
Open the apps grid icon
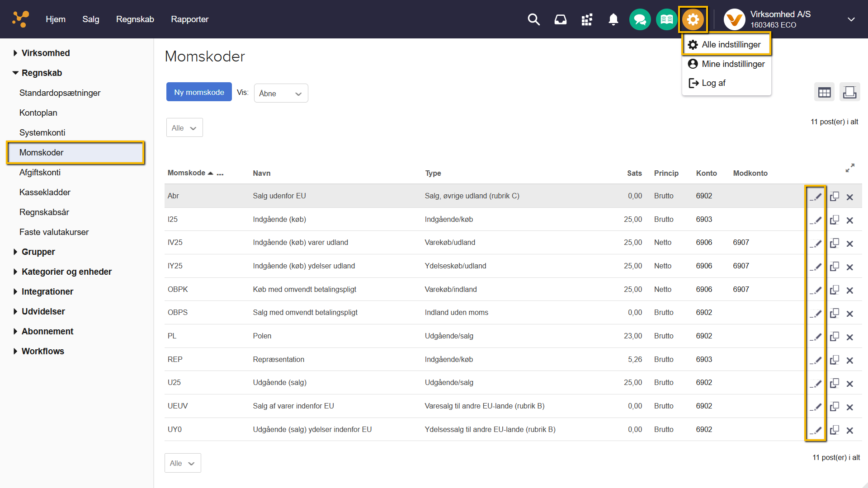[x=587, y=19]
